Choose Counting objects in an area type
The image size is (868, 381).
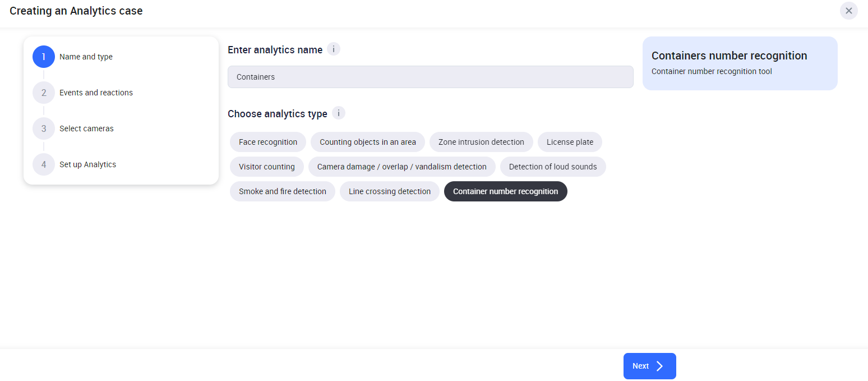pos(368,142)
